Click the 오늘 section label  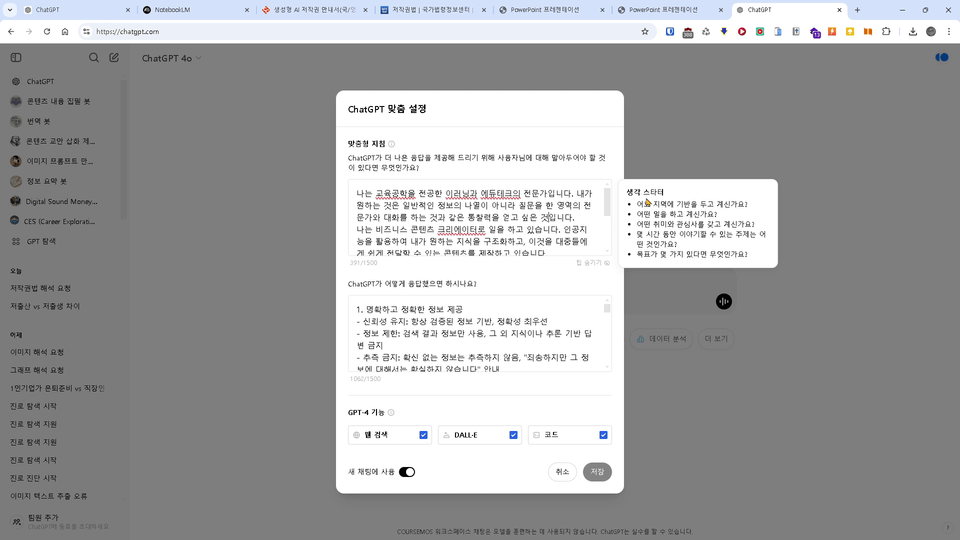tap(15, 271)
